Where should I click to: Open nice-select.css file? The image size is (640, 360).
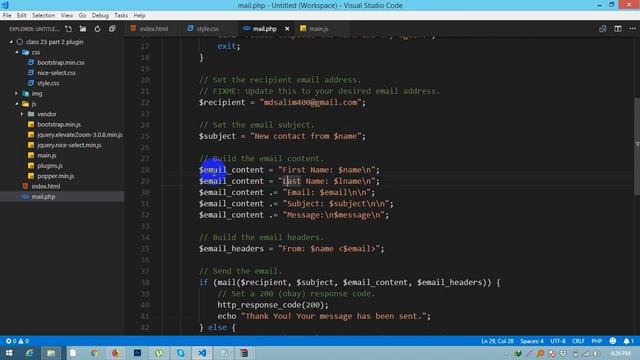56,73
